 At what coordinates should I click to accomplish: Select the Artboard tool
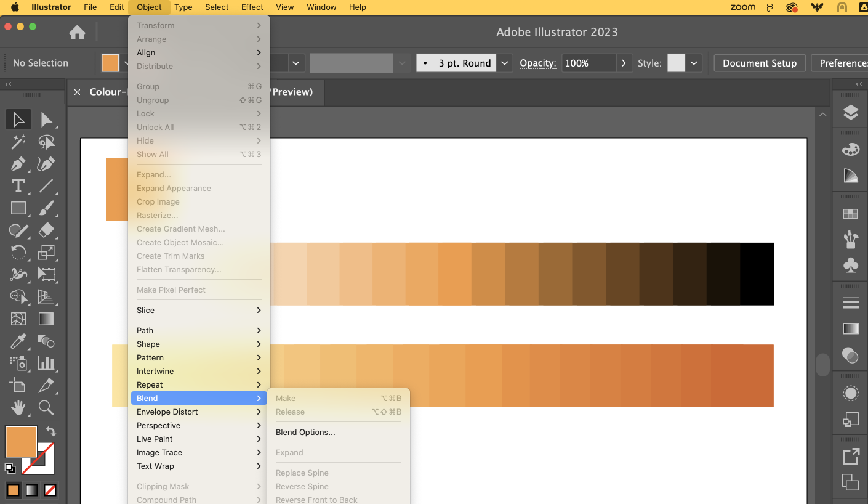pos(18,385)
